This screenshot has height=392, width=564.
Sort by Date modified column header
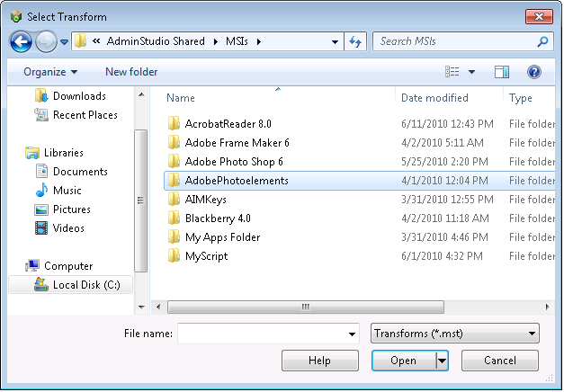(434, 98)
